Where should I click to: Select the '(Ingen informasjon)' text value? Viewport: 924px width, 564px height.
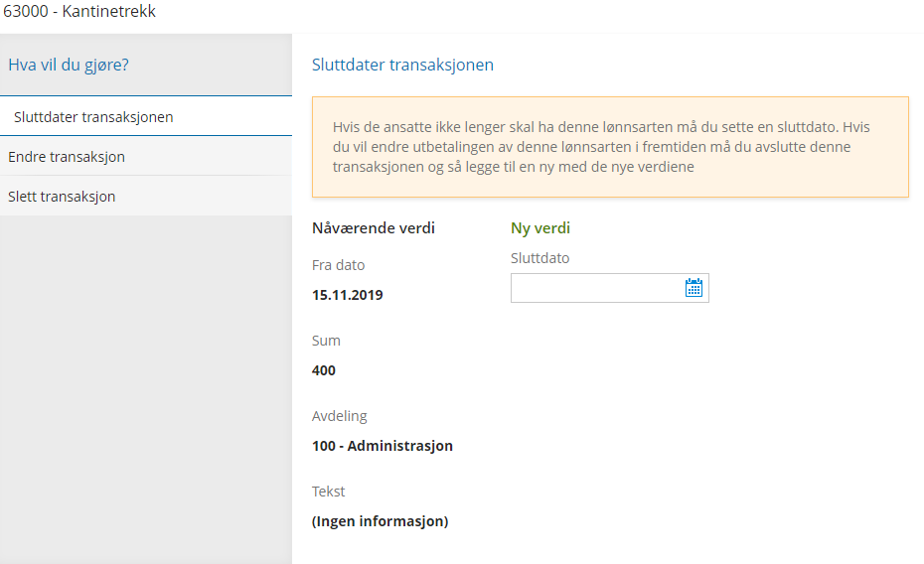point(381,521)
